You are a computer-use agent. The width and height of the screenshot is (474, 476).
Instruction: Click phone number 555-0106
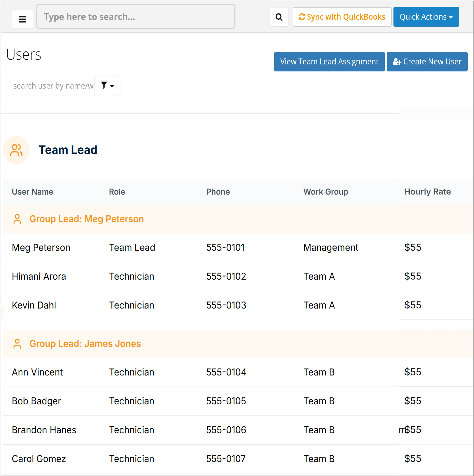[x=226, y=430]
